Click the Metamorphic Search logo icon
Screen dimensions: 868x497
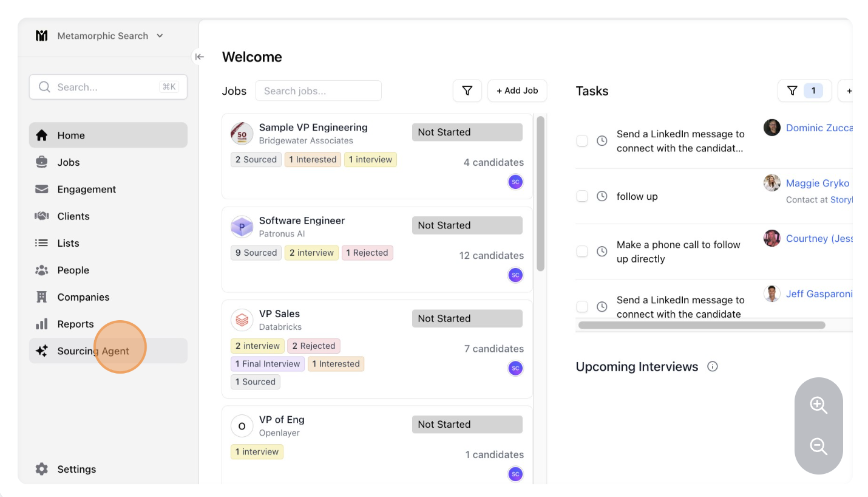[41, 36]
